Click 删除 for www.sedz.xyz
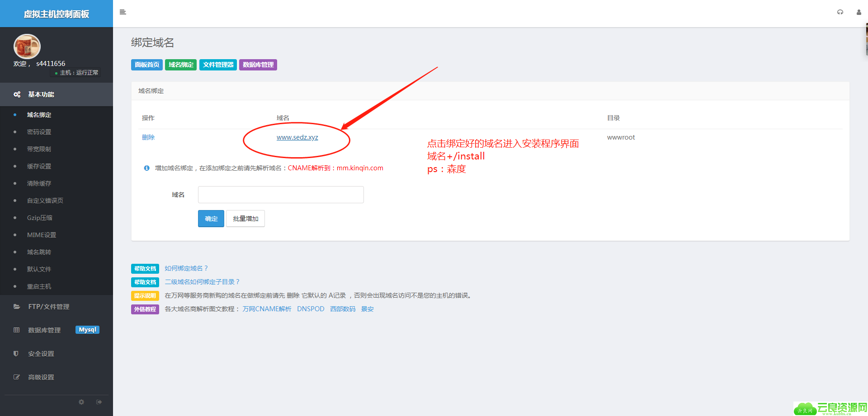 (x=148, y=137)
